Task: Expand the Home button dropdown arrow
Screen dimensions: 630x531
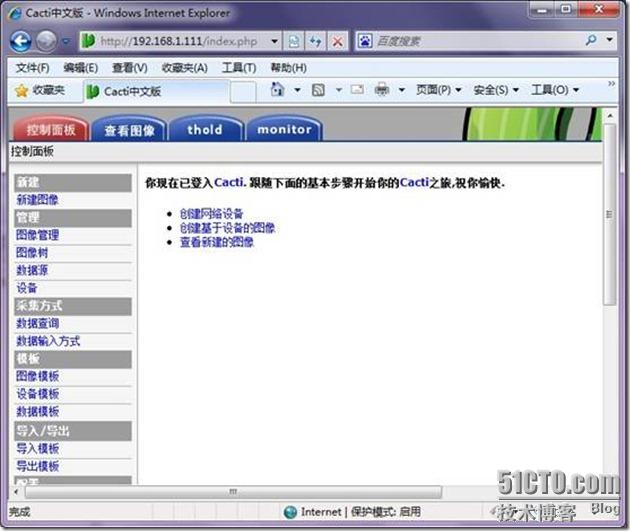Action: point(297,90)
